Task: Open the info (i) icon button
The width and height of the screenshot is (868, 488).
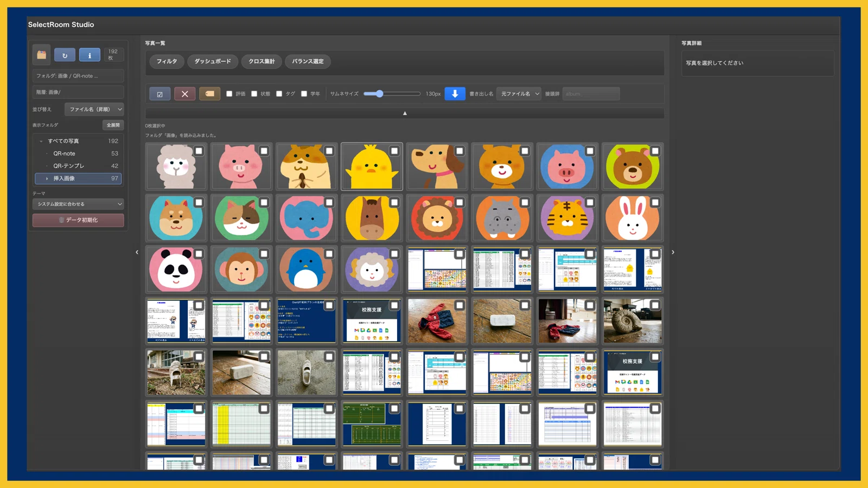Action: 90,55
